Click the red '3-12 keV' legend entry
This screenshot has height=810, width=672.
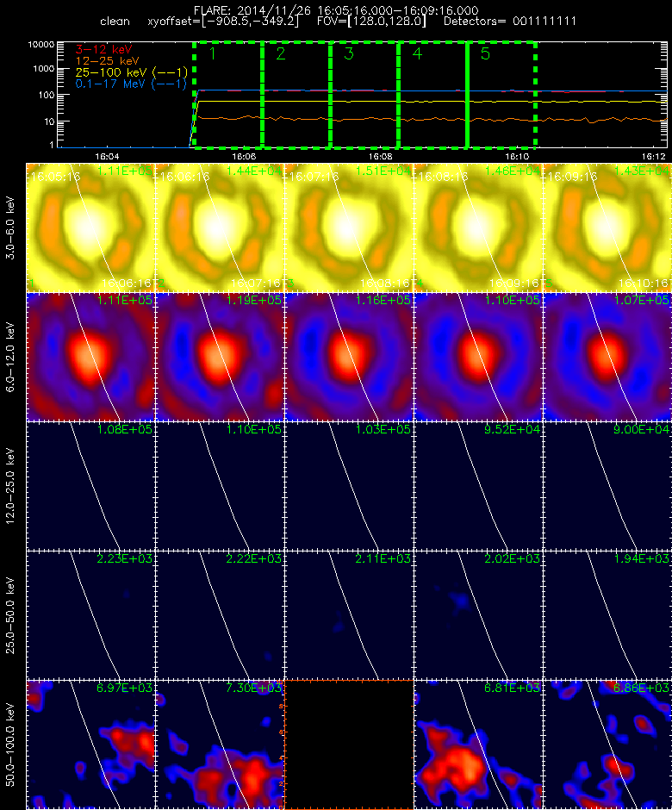tap(104, 50)
